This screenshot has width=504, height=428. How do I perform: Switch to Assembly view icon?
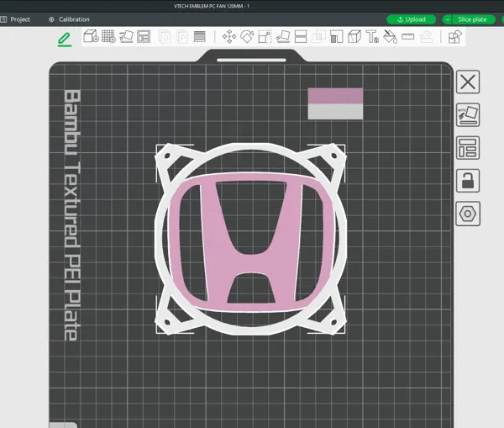[454, 36]
